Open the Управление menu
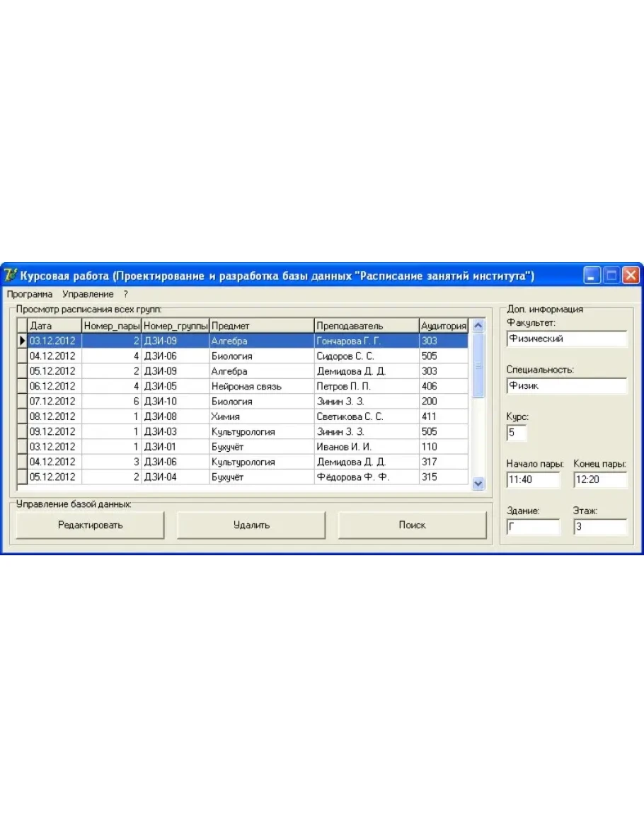This screenshot has height=818, width=644. coord(88,294)
